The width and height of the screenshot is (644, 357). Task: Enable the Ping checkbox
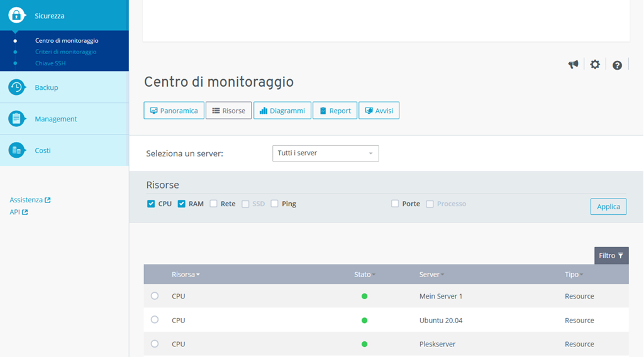click(x=274, y=204)
